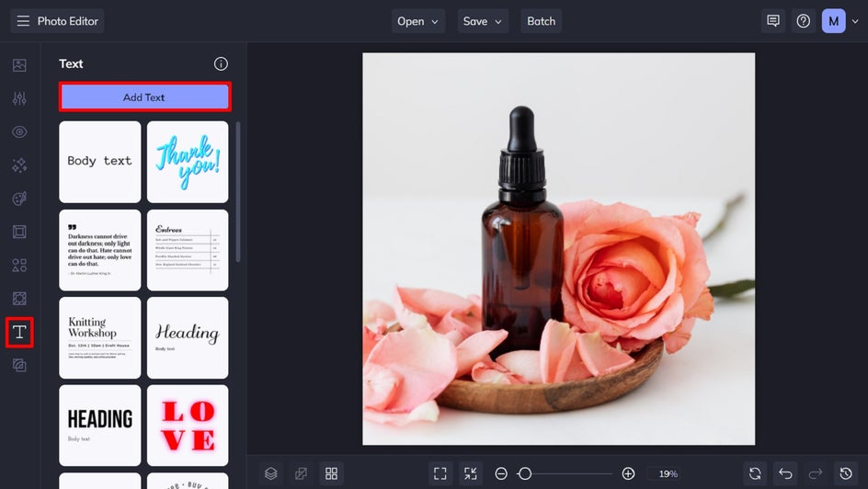The image size is (868, 489).
Task: Click the redo arrow icon
Action: [816, 473]
